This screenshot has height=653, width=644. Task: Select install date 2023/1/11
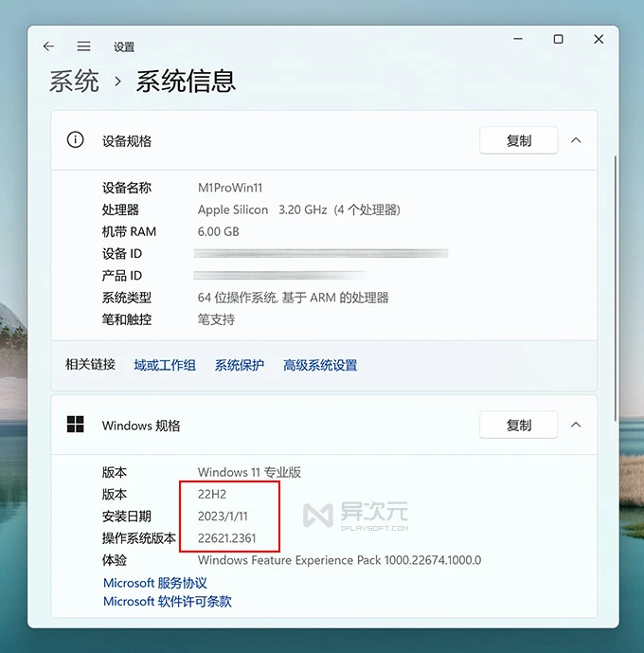(x=223, y=517)
